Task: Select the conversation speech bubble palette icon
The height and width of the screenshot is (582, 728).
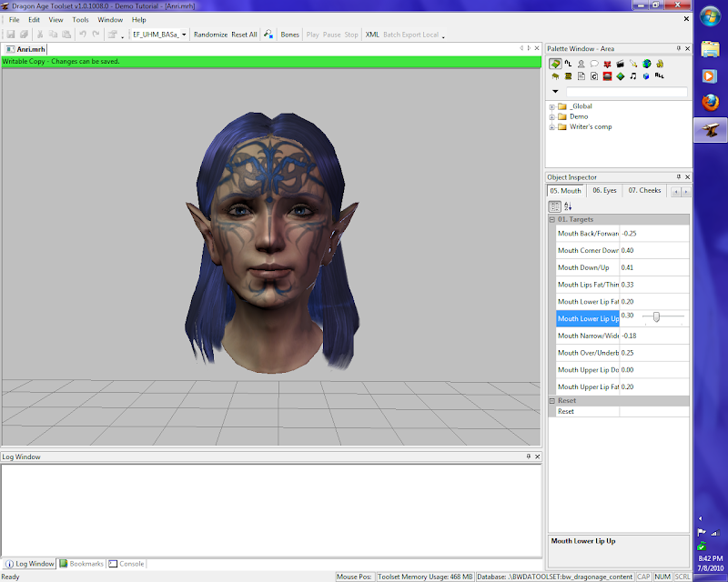Action: pos(593,64)
